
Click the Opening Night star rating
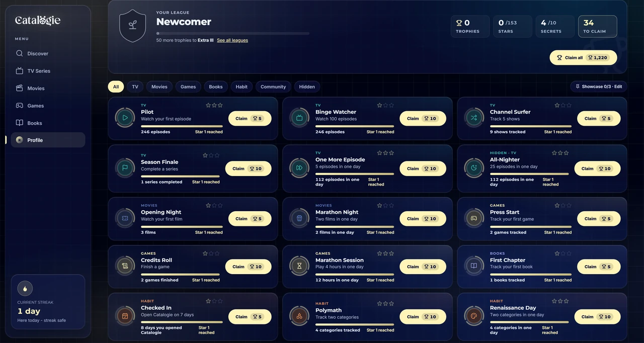click(214, 205)
